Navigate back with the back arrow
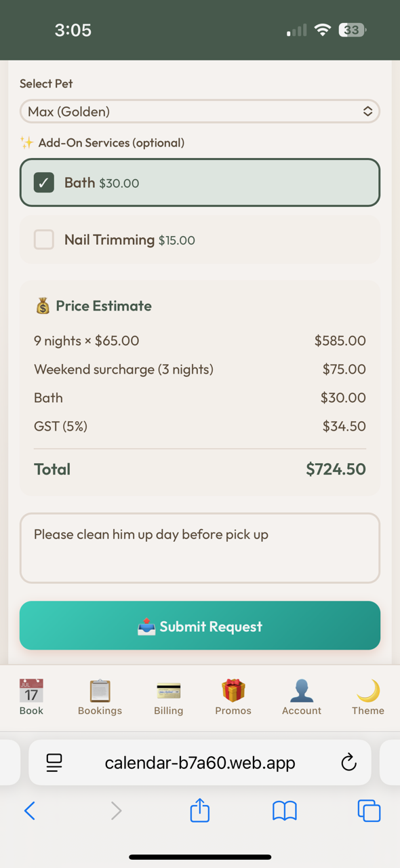Viewport: 400px width, 868px height. (30, 810)
